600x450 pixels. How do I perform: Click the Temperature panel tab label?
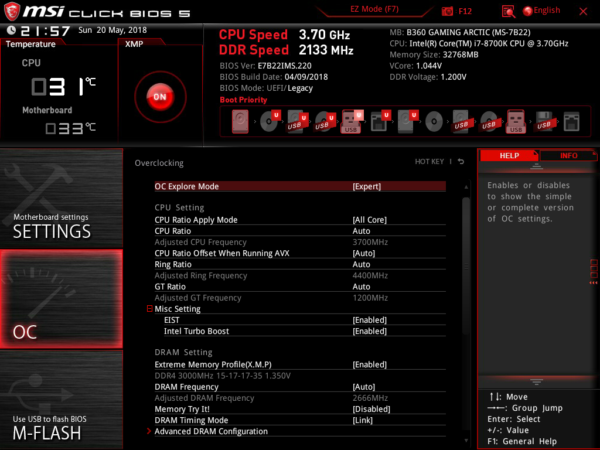[x=31, y=44]
